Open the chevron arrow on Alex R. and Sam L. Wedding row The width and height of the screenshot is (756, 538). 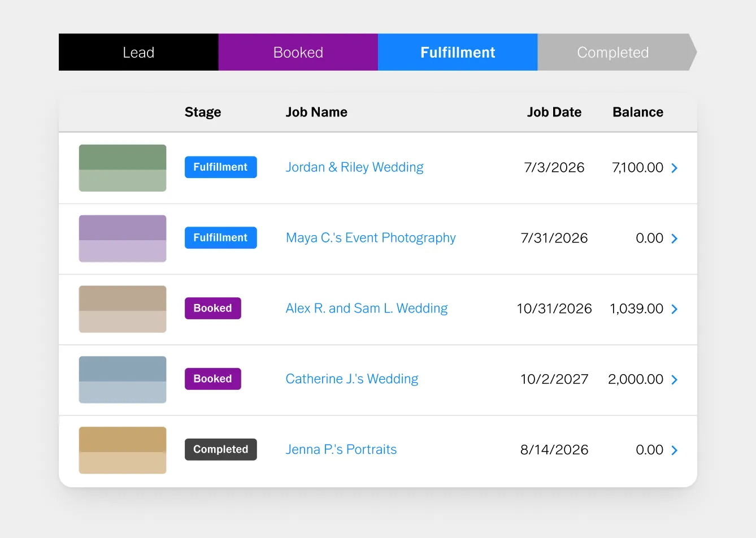(674, 309)
